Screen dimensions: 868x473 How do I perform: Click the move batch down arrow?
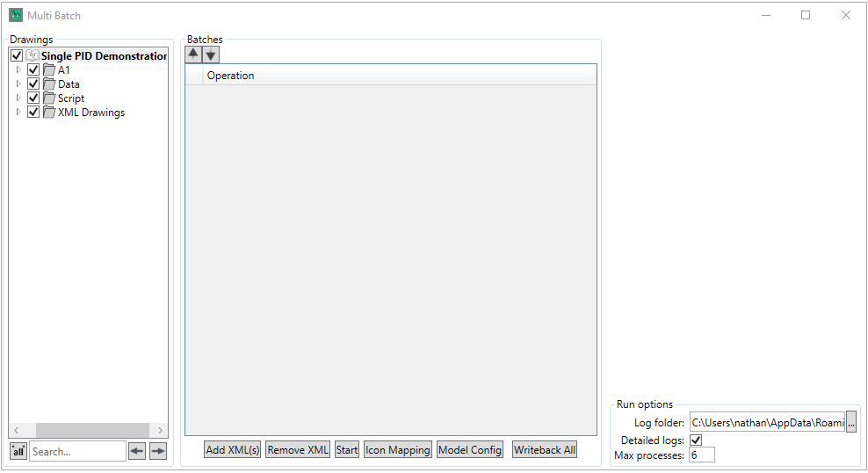tap(211, 54)
